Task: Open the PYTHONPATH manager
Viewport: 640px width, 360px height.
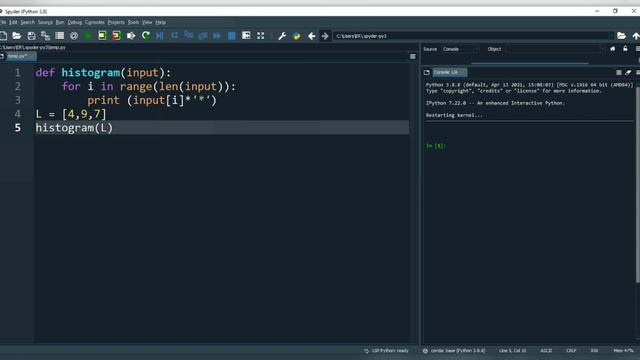Action: (297, 36)
